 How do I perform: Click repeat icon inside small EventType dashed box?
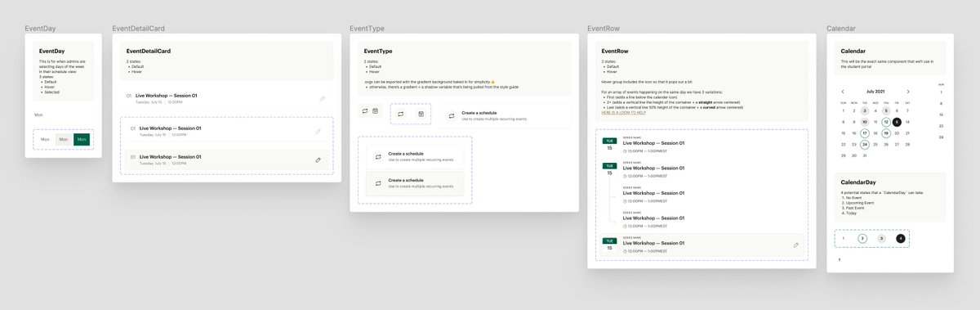pos(401,115)
